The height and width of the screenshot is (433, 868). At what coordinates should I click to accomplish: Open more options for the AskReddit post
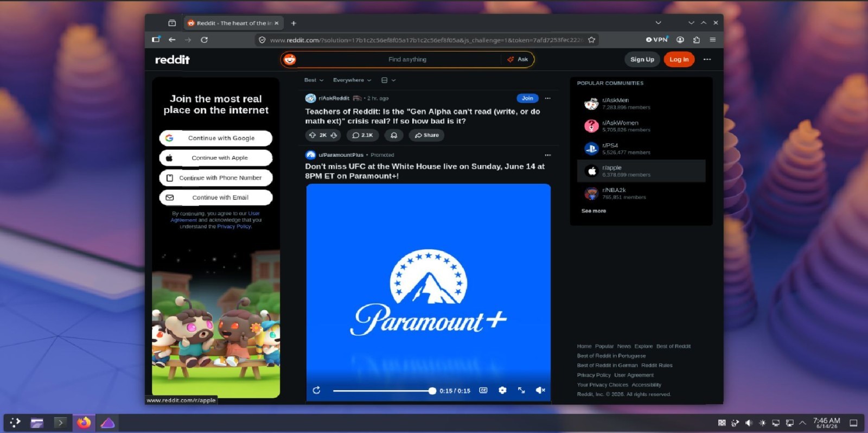(x=547, y=98)
